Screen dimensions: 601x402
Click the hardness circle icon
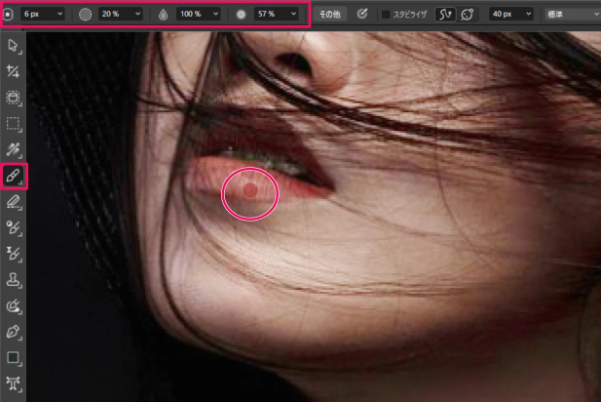click(241, 15)
